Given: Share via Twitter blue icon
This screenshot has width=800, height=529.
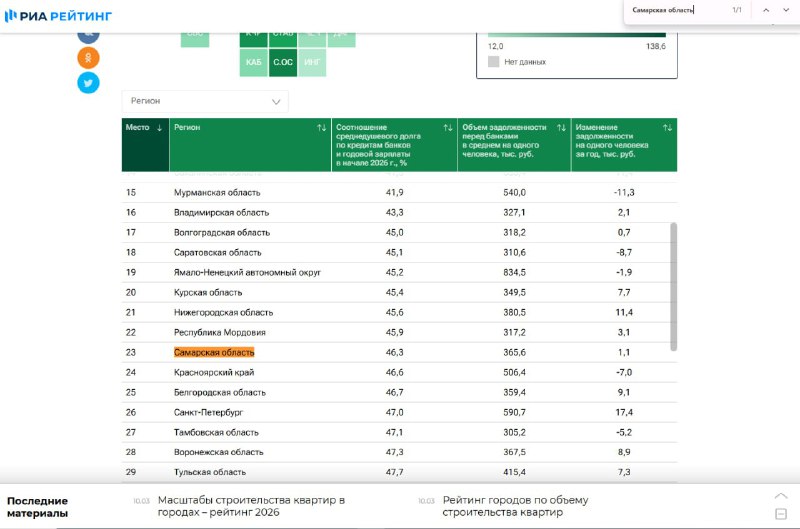Looking at the screenshot, I should click(x=89, y=83).
